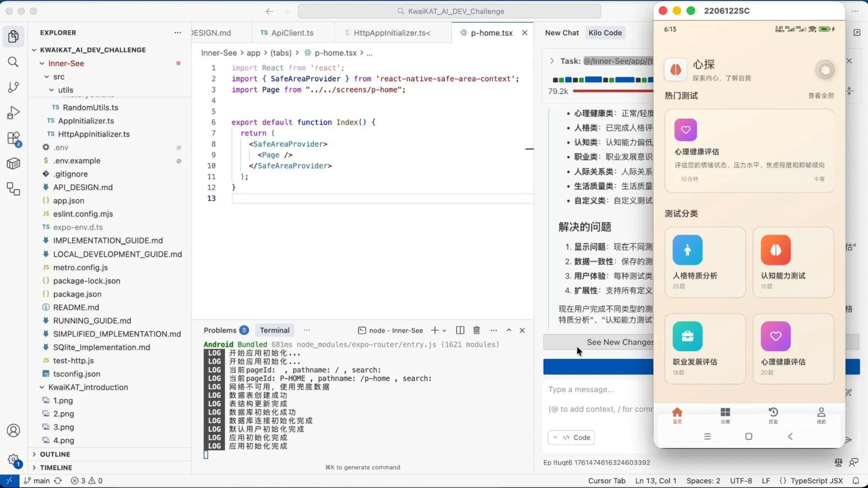Tap 查看全部 link in phone app
Viewport: 868px width, 488px height.
pyautogui.click(x=821, y=95)
